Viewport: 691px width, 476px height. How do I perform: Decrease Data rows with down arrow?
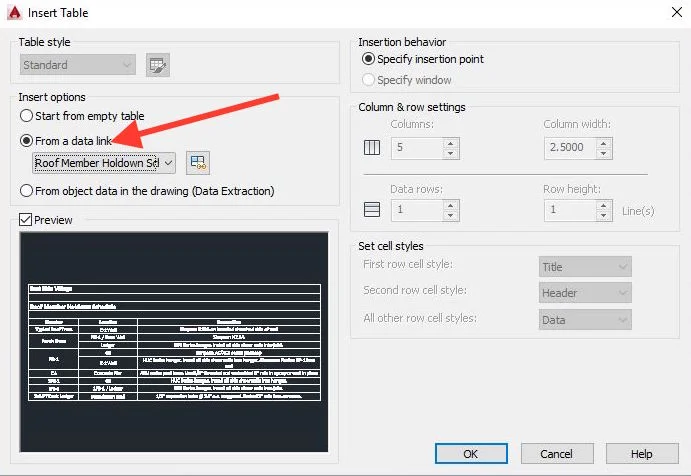[x=450, y=216]
